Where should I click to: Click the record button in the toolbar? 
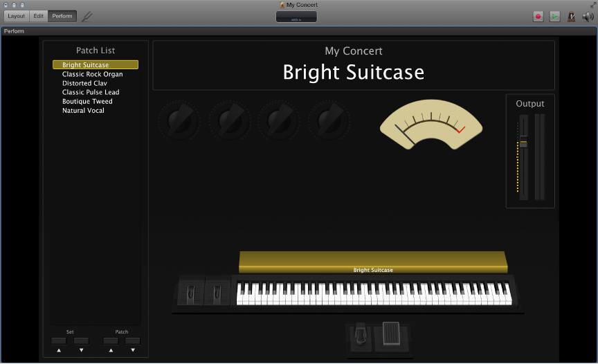[x=538, y=16]
